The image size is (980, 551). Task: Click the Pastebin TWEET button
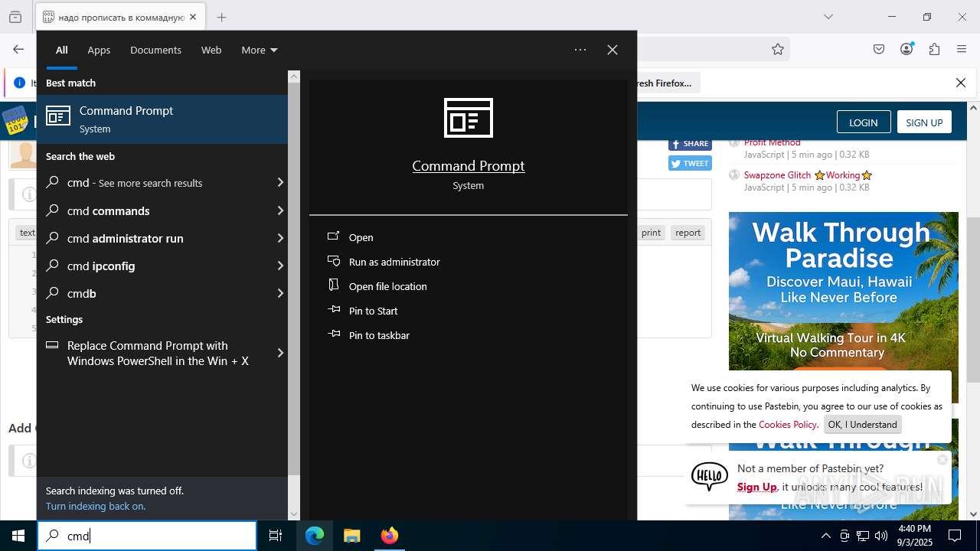[x=690, y=163]
